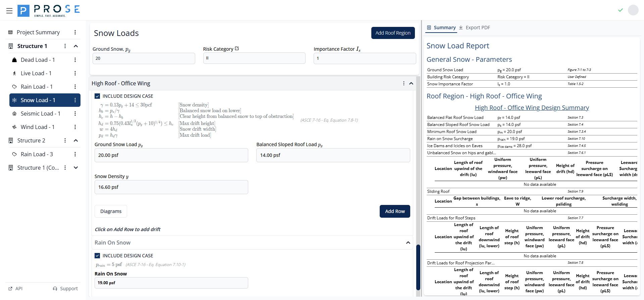Toggle Include Design Case under Rain On Snow
The height and width of the screenshot is (300, 644).
click(97, 256)
